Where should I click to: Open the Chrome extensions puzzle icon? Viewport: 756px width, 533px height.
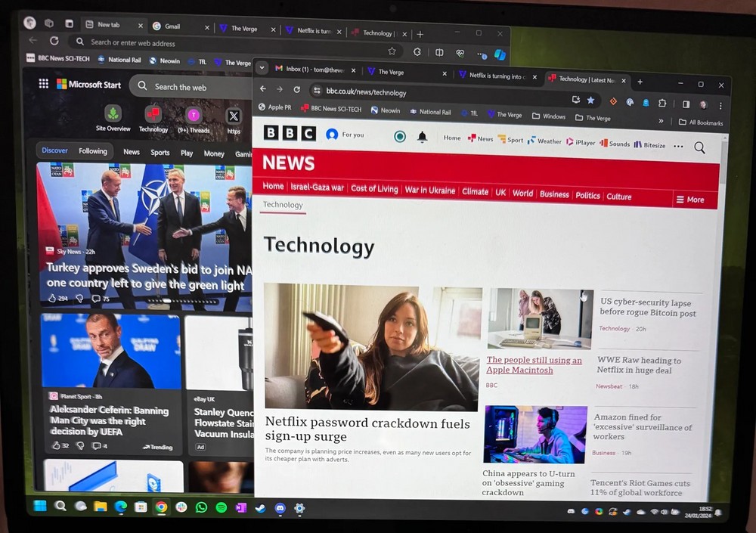(662, 103)
